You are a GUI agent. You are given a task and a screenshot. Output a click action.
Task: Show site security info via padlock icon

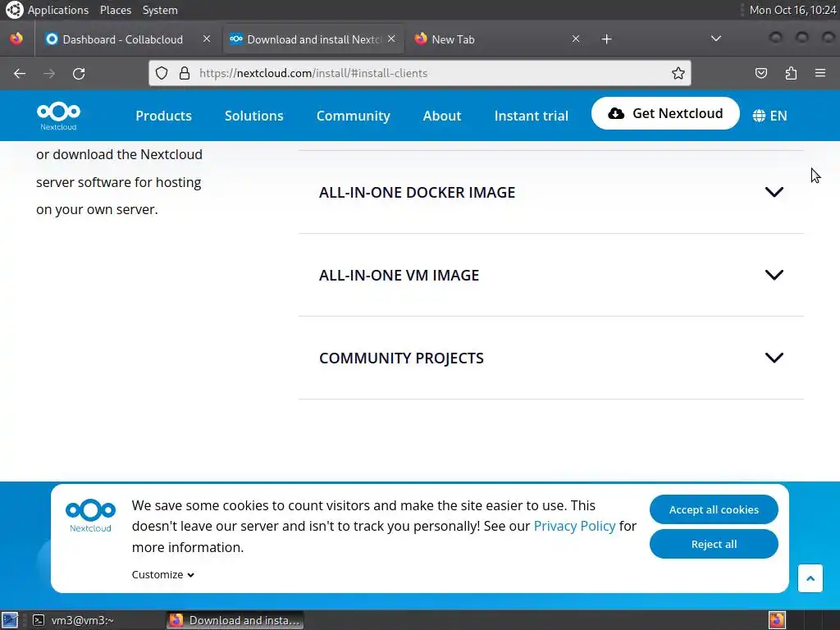(185, 73)
